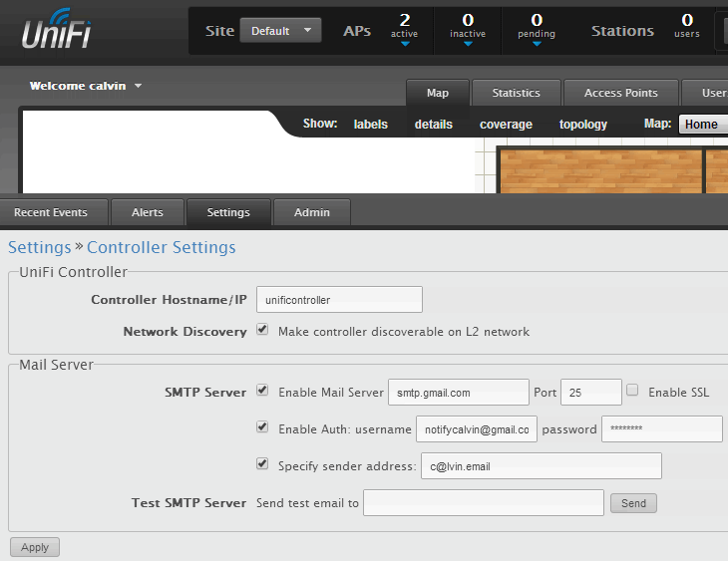
Task: Click the wooden floor map thumbnail
Action: click(613, 169)
